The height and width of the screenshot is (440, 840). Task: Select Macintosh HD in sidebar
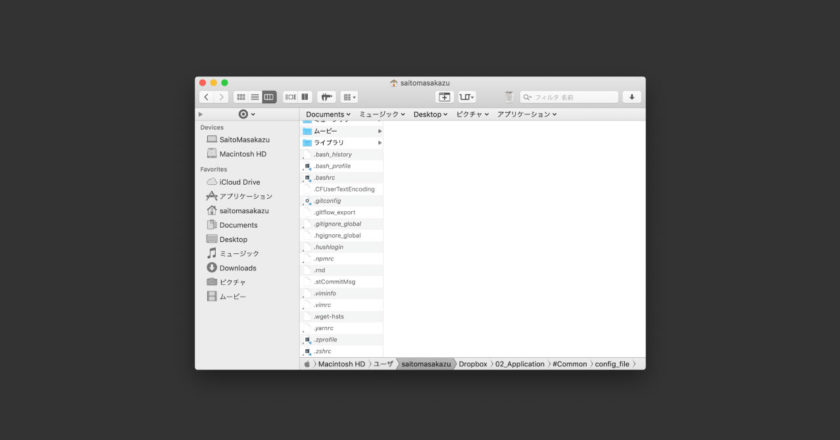point(237,154)
